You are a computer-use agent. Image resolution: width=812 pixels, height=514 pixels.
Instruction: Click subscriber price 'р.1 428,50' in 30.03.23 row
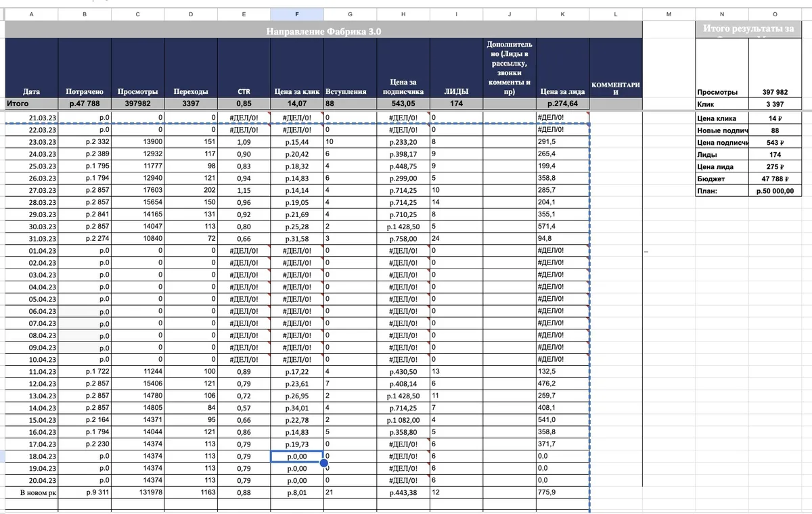click(x=403, y=227)
